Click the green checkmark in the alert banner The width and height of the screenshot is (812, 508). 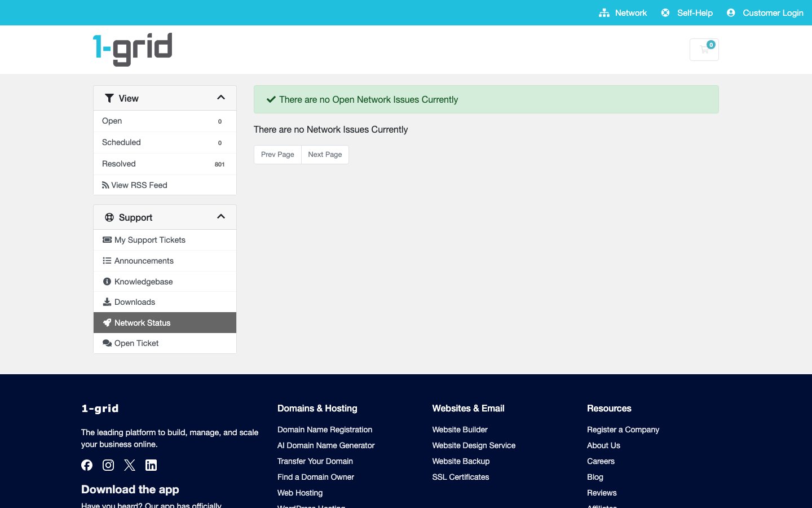point(271,99)
